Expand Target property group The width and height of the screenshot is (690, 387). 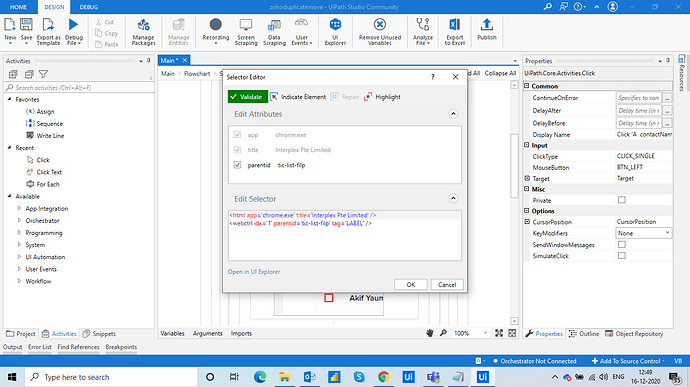coord(527,178)
